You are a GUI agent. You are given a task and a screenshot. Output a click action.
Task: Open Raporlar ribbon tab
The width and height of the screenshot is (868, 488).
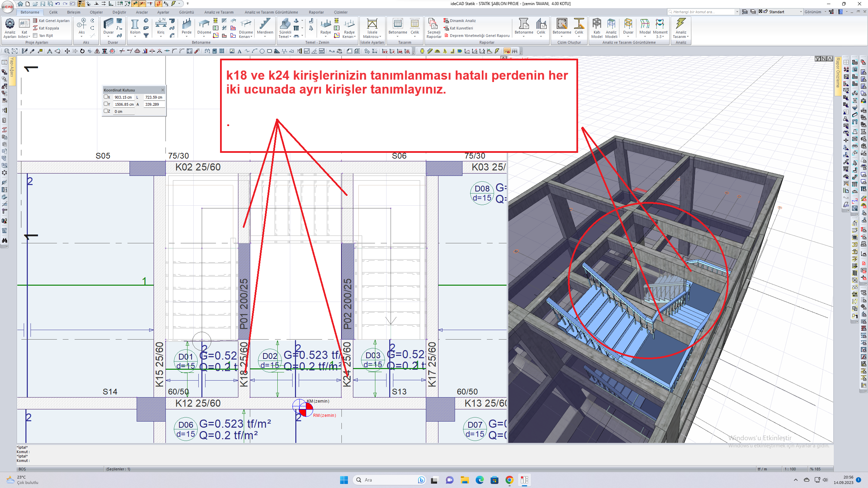[316, 12]
